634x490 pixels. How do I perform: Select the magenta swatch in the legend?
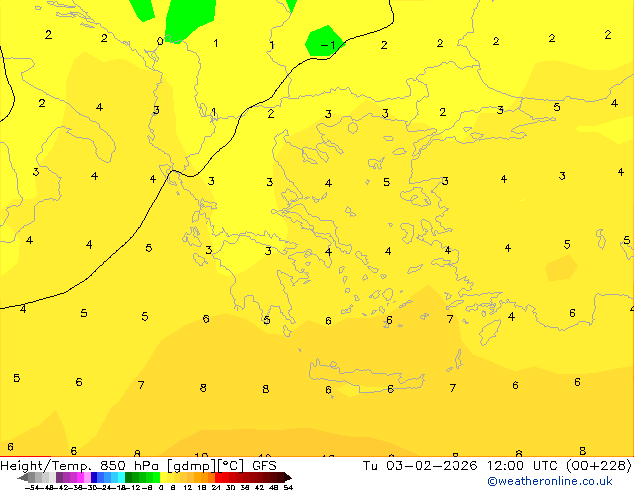pyautogui.click(x=80, y=477)
